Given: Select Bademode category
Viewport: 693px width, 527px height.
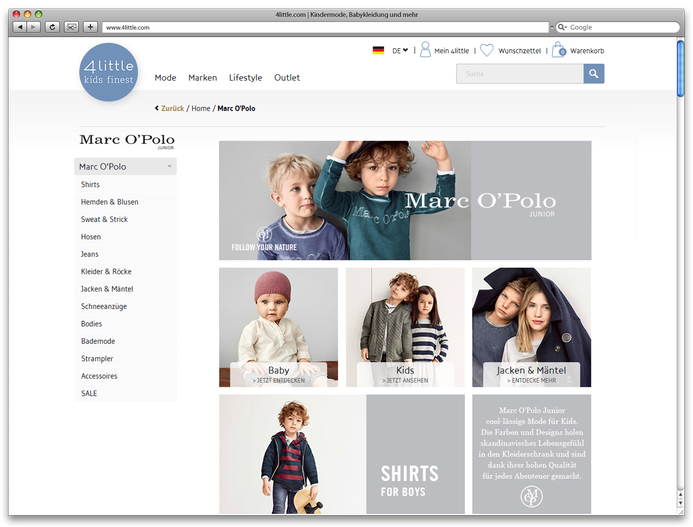Looking at the screenshot, I should tap(126, 341).
